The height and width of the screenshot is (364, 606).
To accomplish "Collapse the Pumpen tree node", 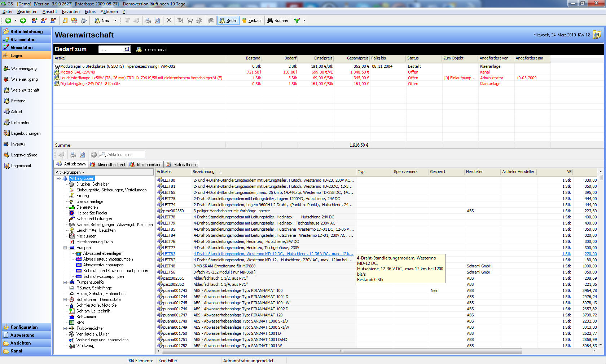I will click(65, 248).
